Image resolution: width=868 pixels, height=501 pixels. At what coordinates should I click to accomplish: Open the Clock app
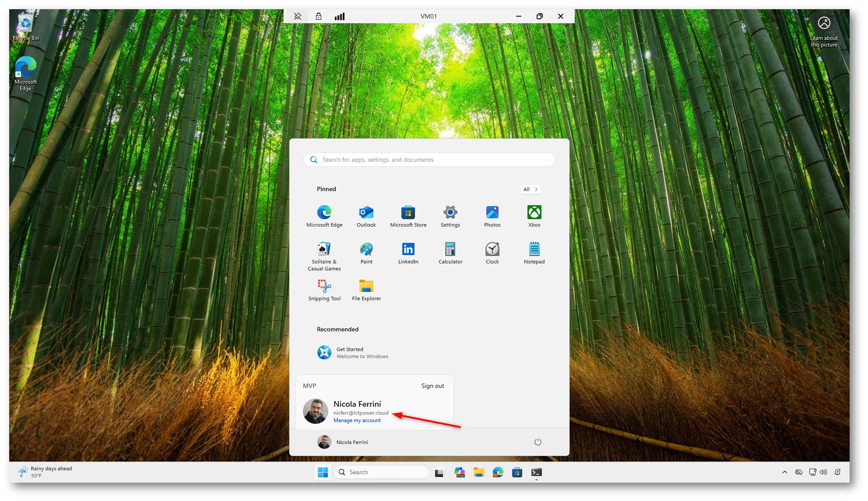[492, 253]
